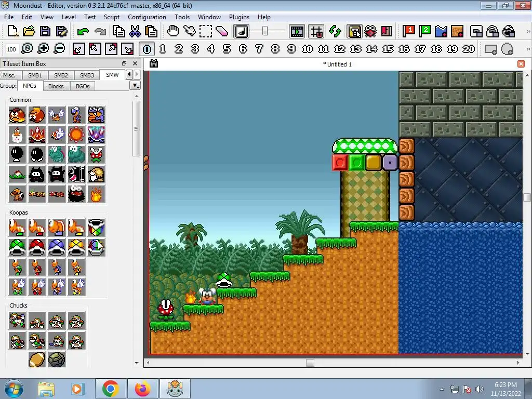Set player 2 start point flag
The image size is (532, 399).
point(425,31)
